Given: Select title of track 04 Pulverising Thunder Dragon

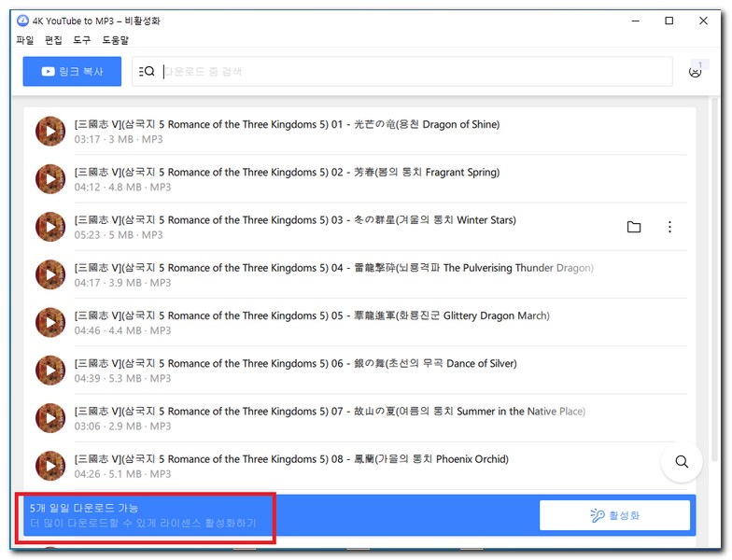Looking at the screenshot, I should tap(334, 268).
